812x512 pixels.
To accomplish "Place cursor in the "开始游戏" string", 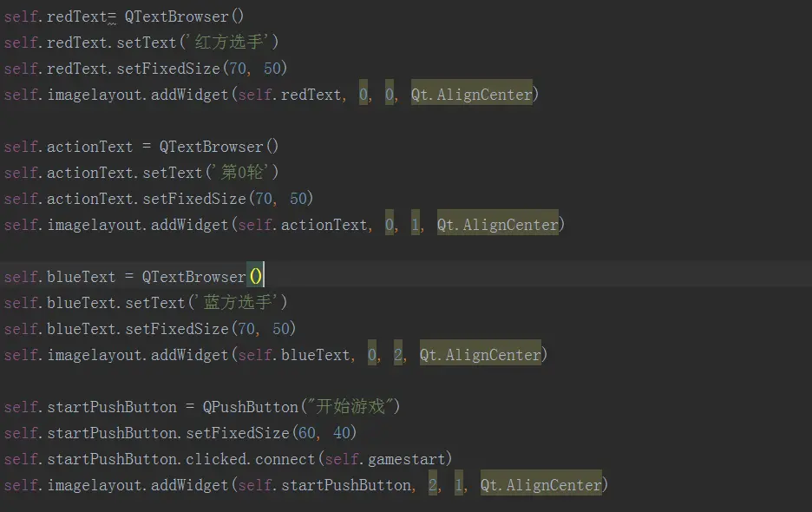I will (x=350, y=406).
